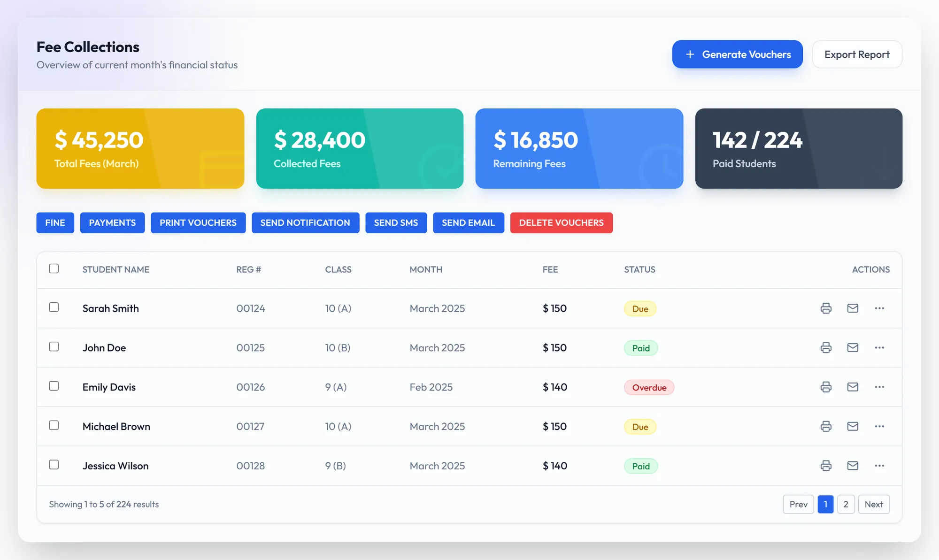Check the Sarah Smith row checkbox
939x560 pixels.
click(54, 307)
